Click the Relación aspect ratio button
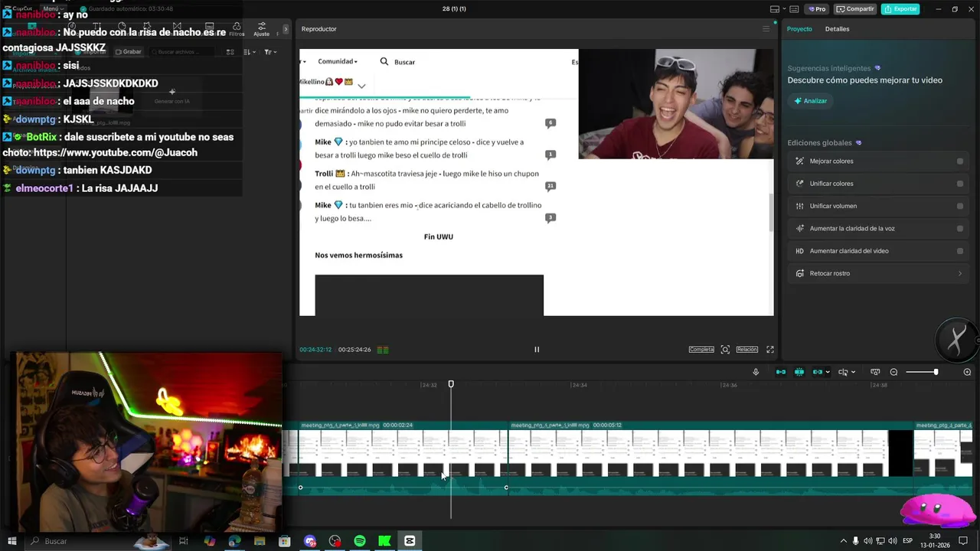This screenshot has height=551, width=980. 747,350
